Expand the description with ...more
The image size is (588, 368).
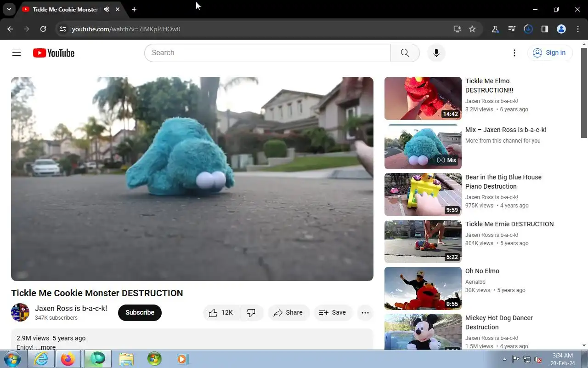[x=45, y=347]
